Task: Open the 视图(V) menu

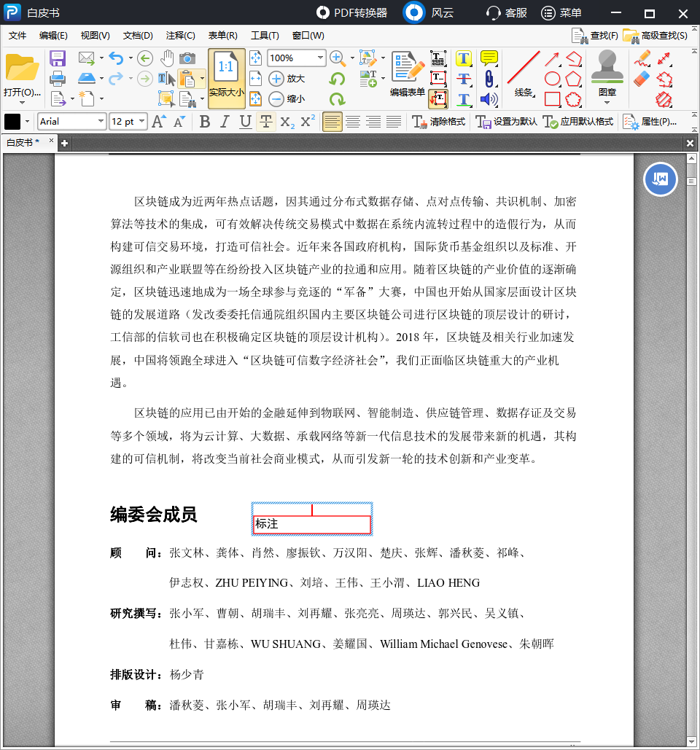Action: tap(95, 36)
